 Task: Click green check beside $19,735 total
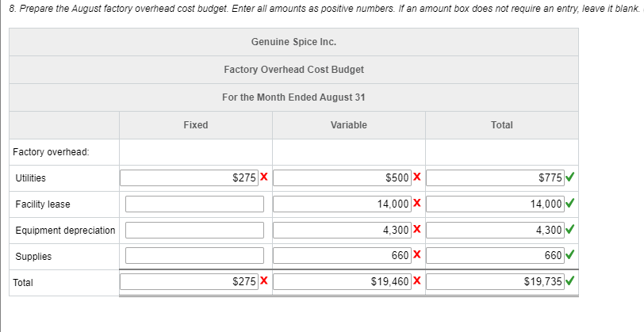coord(569,281)
